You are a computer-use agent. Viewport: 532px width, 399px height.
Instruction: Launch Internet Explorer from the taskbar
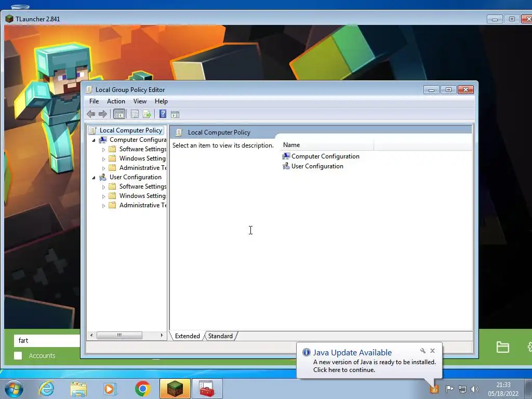(46, 389)
